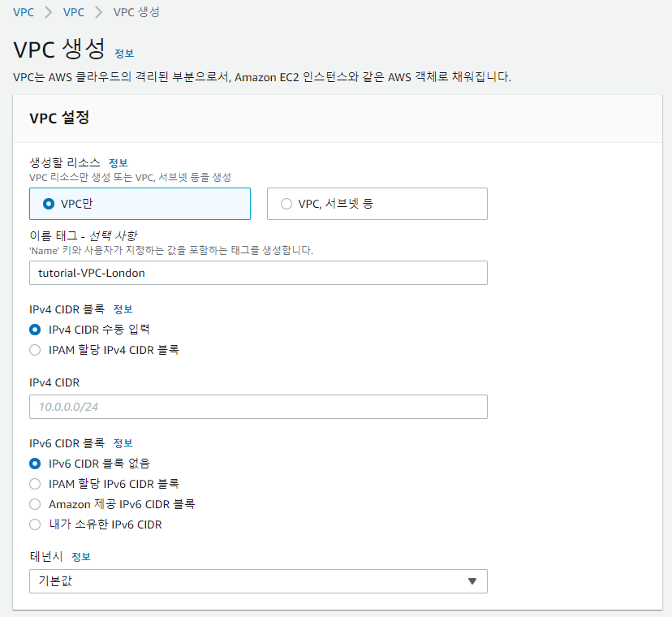Click the 기본값 tenancy combo box

coord(258,581)
